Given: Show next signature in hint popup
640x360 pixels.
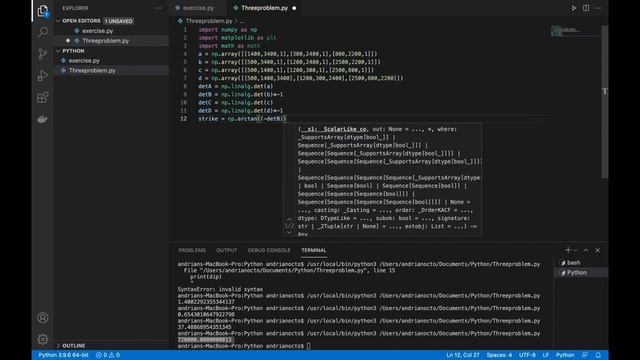Looking at the screenshot, I should click(x=289, y=232).
